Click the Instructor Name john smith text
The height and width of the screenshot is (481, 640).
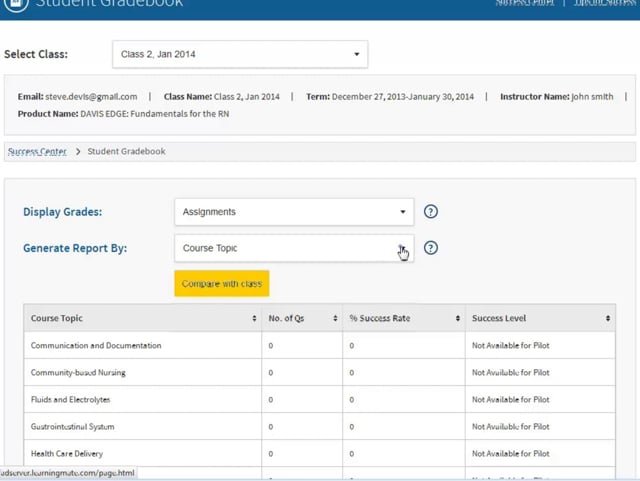557,97
